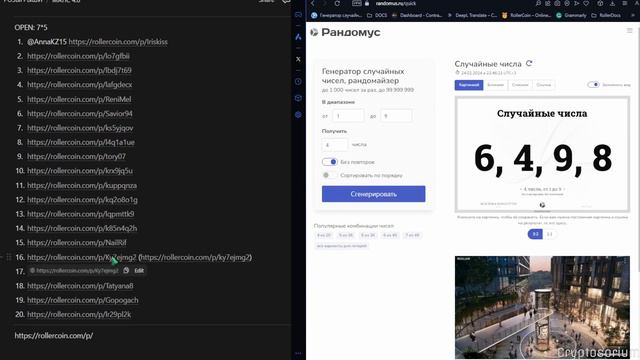Click the sidebar cube icon
The image size is (640, 360).
[298, 98]
